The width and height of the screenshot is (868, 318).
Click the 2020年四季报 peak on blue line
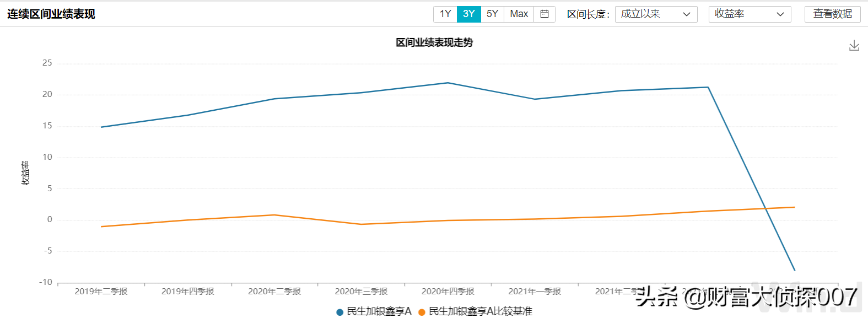pyautogui.click(x=448, y=83)
